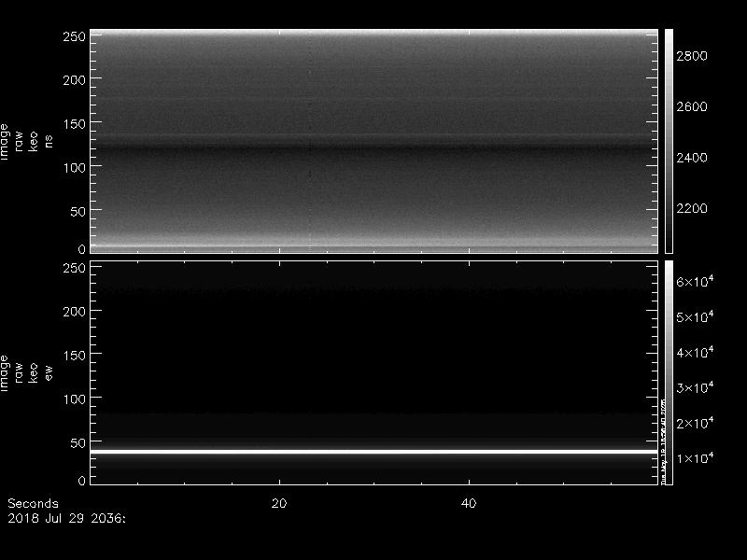Click the 2×10⁴ colorbar label
The width and height of the screenshot is (747, 560).
click(695, 423)
